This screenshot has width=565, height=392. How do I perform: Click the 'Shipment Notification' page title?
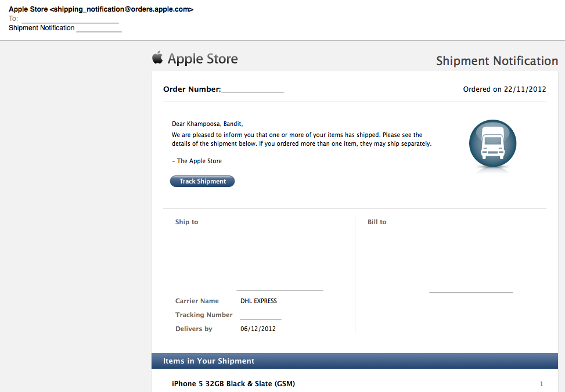coord(497,61)
